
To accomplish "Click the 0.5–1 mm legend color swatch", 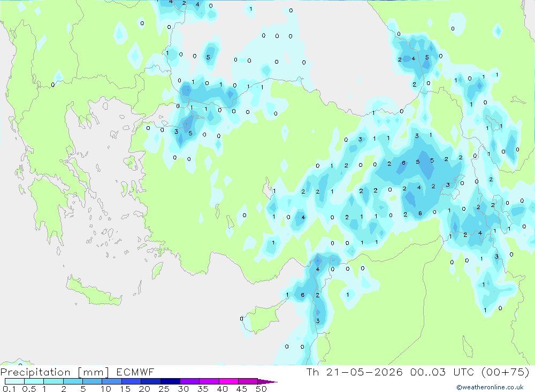I will [x=34, y=381].
